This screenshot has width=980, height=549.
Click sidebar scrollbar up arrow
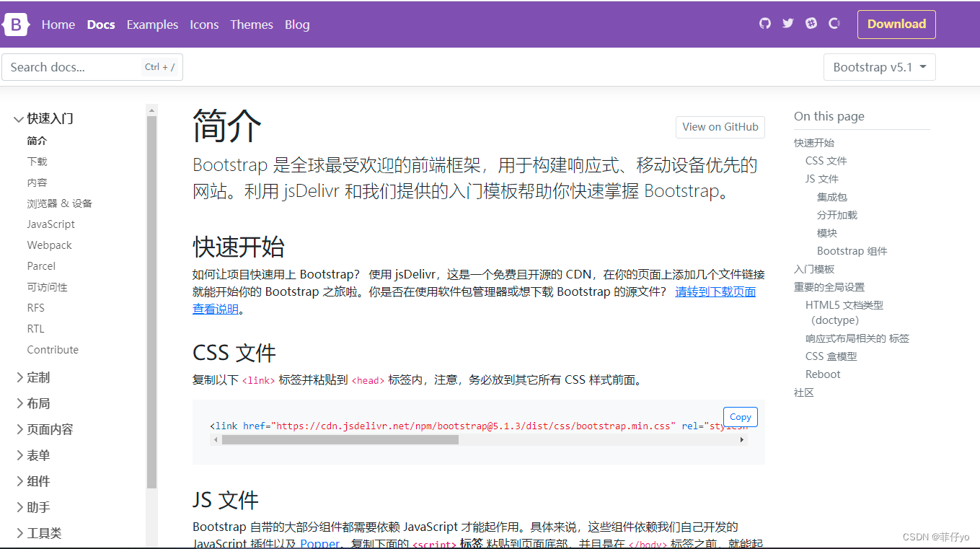tap(151, 110)
